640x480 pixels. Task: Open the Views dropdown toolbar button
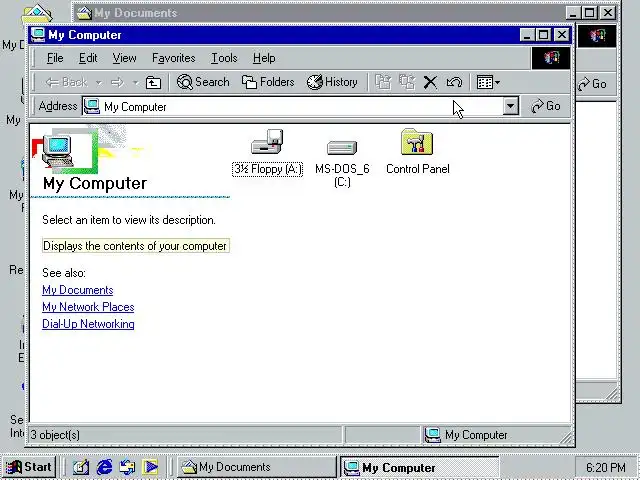pos(488,82)
